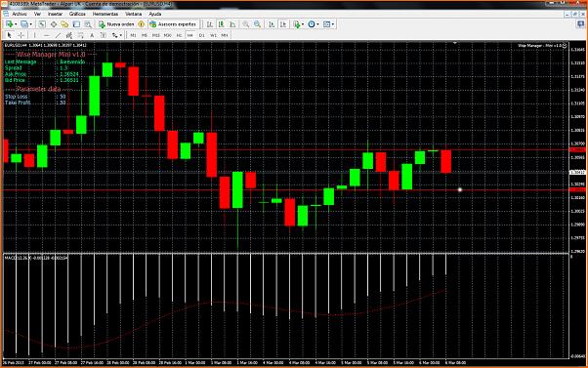Viewport: 588px width, 368px height.
Task: Select the lower red horizontal line
Action: tap(285, 189)
